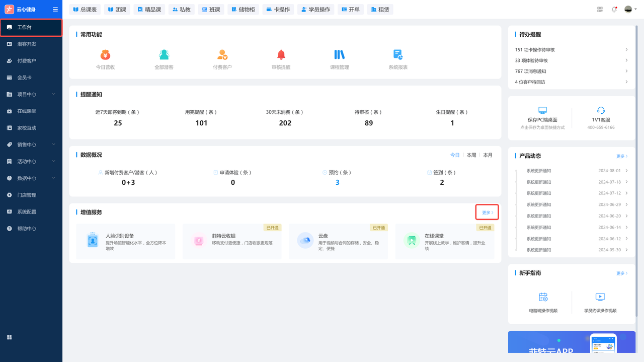Click 用完提醒 count 101
Screen dimensions: 644x362
click(x=201, y=123)
